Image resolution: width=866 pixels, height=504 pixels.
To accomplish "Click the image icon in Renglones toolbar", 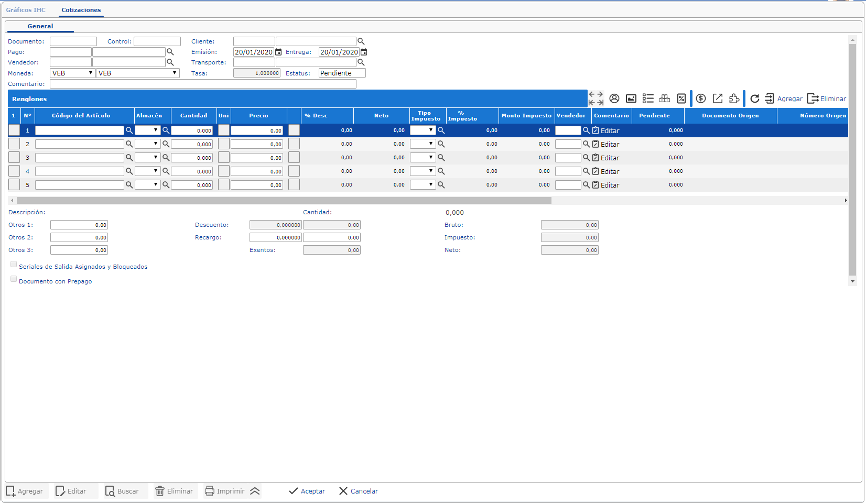I will (x=631, y=98).
